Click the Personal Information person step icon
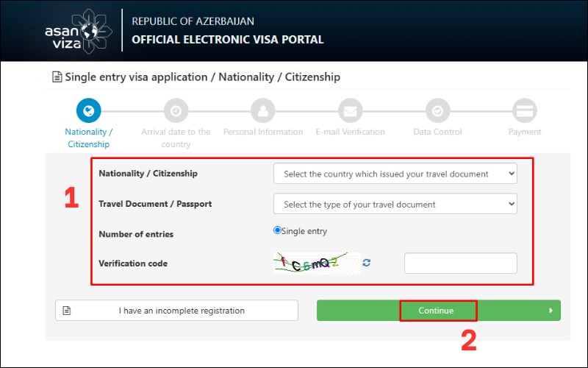The height and width of the screenshot is (368, 588). [x=262, y=112]
